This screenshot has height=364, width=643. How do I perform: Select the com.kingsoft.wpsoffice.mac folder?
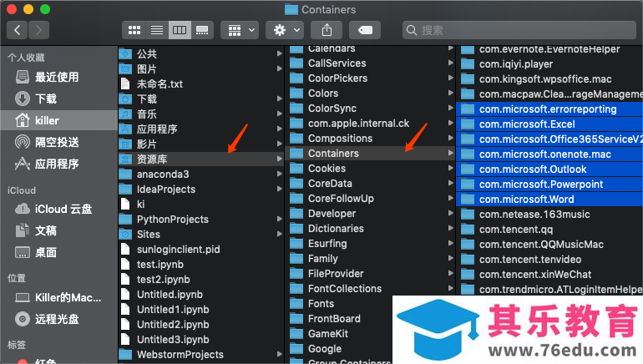click(550, 79)
